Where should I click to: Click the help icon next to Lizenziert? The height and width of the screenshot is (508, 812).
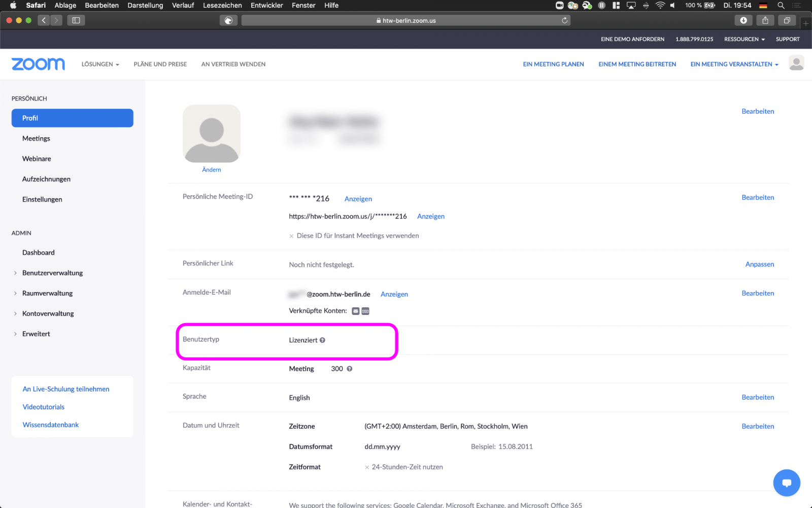(x=322, y=340)
